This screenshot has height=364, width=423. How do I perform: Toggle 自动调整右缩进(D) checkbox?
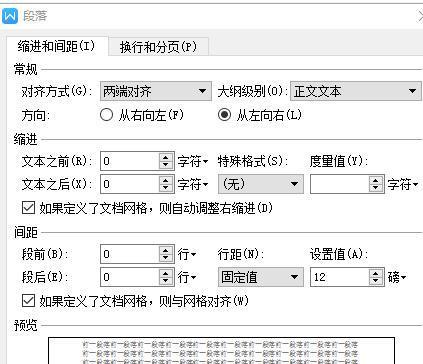click(x=28, y=208)
